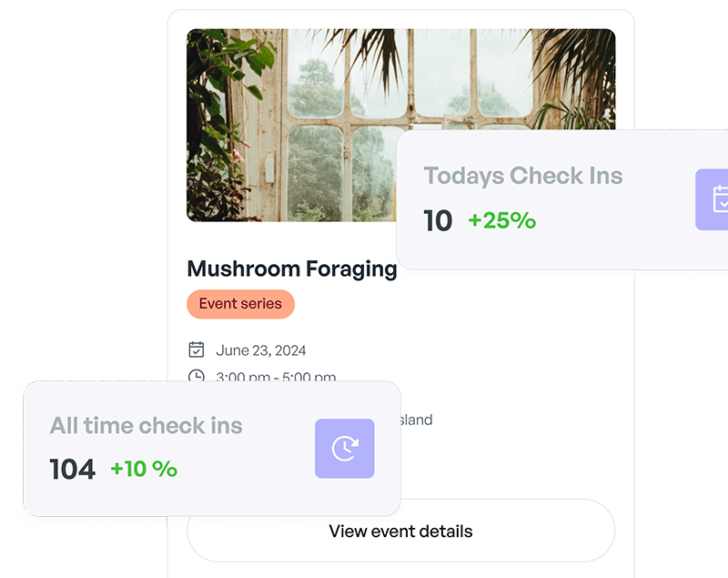Screen dimensions: 728x578
Task: Click the clock icon beside 3:00 pm
Action: [x=197, y=375]
